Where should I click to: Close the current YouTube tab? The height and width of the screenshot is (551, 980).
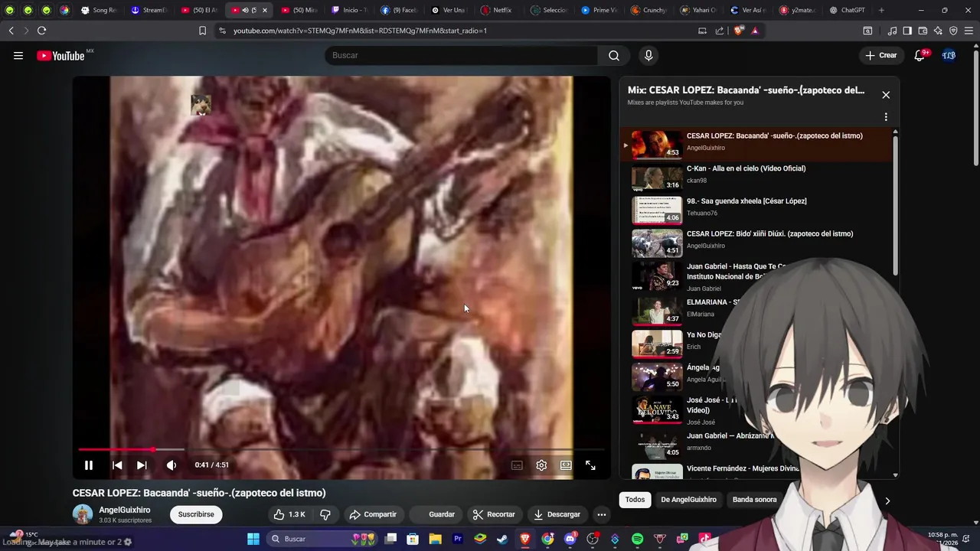click(x=265, y=10)
